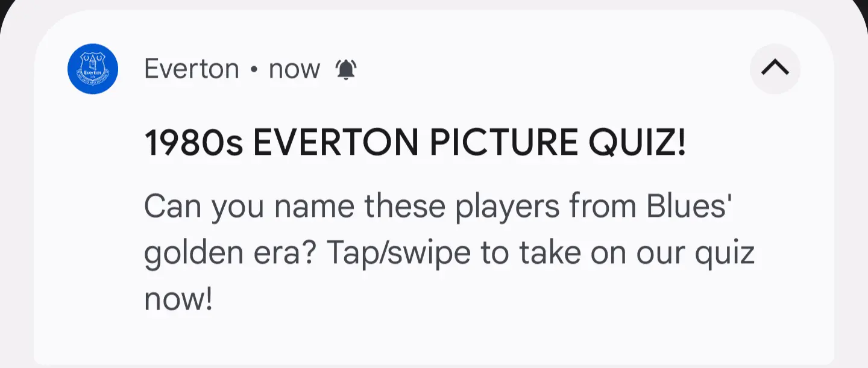Tap the "Everton" app name in header
This screenshot has width=868, height=368.
coord(192,69)
